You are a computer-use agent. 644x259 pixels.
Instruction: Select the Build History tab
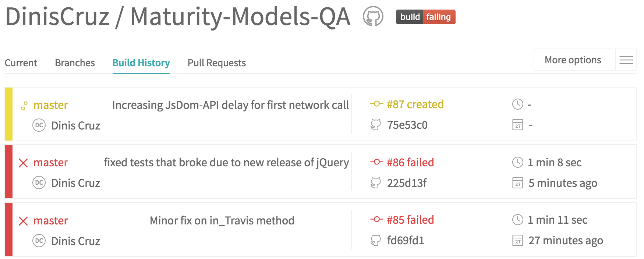click(141, 63)
